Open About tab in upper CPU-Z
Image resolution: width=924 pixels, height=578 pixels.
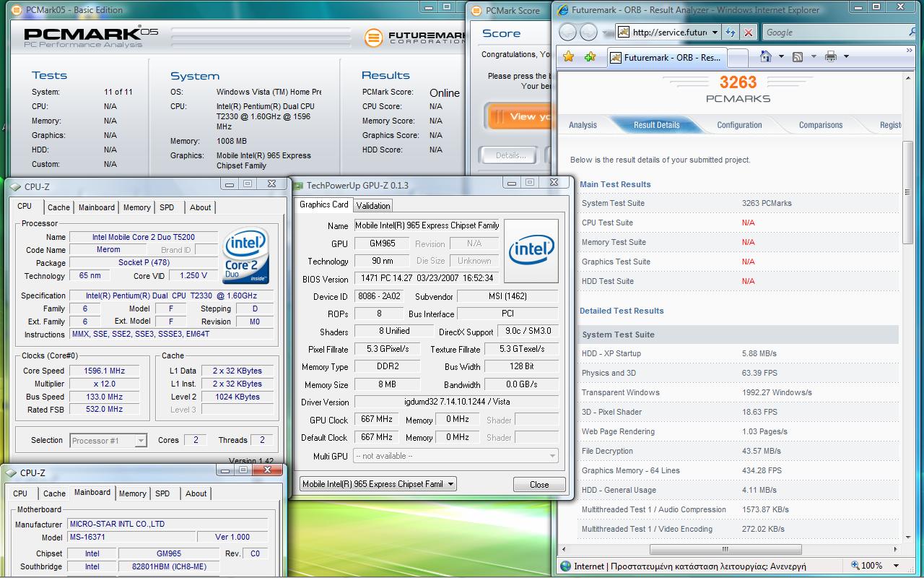201,207
